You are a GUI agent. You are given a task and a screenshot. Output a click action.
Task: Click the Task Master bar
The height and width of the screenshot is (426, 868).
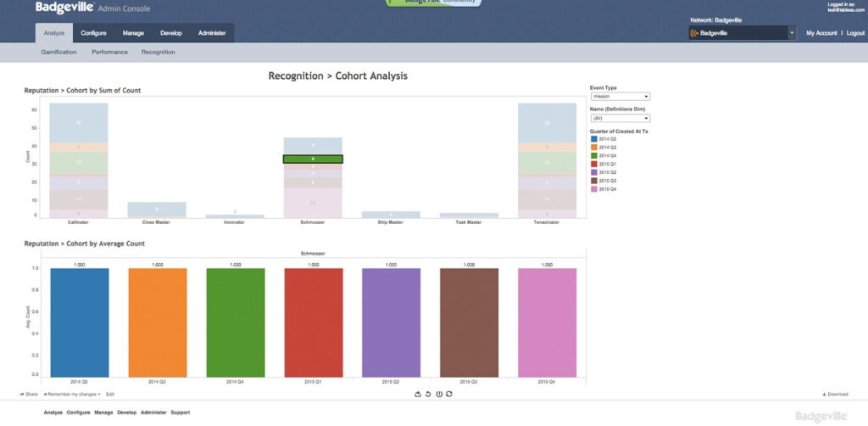[469, 216]
